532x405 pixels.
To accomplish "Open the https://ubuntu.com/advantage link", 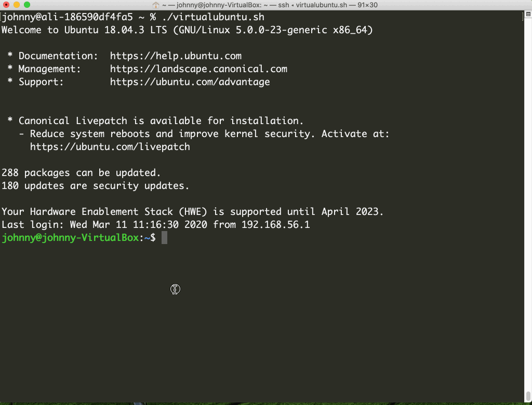I will (x=190, y=82).
